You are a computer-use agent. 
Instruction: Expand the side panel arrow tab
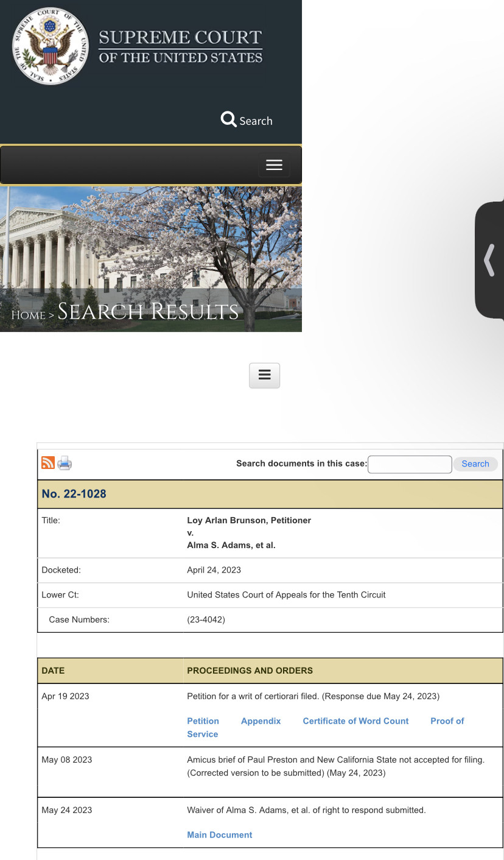(x=489, y=260)
